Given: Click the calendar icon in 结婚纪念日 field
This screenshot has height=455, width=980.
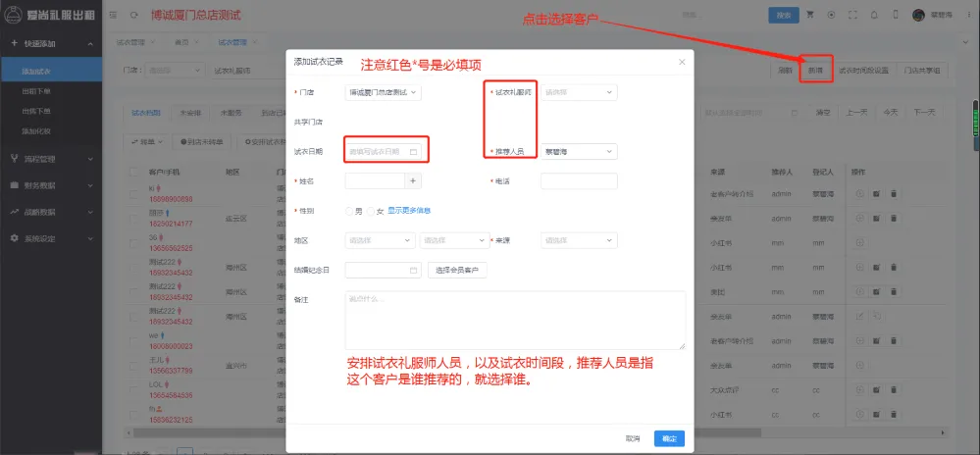Looking at the screenshot, I should click(x=413, y=270).
